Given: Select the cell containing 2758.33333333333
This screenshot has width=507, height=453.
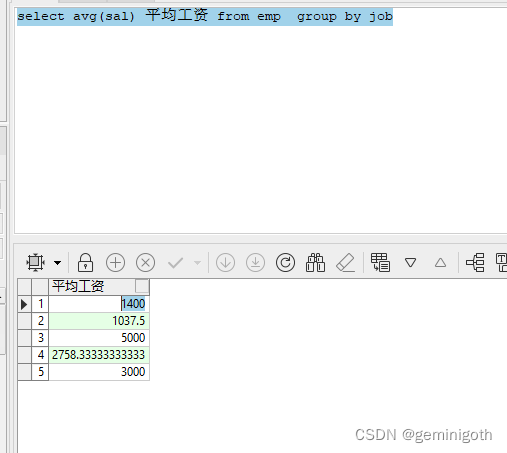Looking at the screenshot, I should coord(99,355).
